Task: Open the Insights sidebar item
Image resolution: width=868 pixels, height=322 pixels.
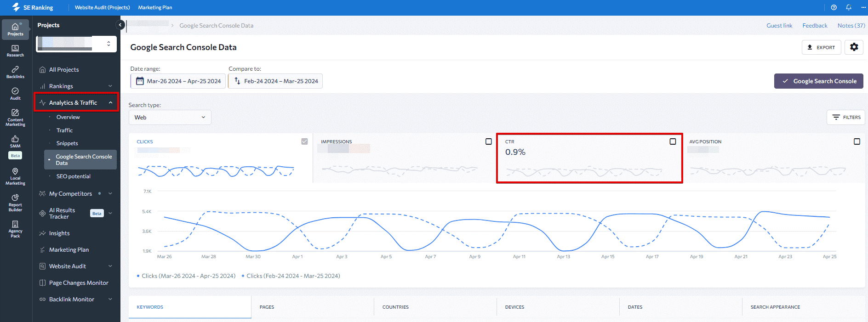Action: tap(59, 233)
